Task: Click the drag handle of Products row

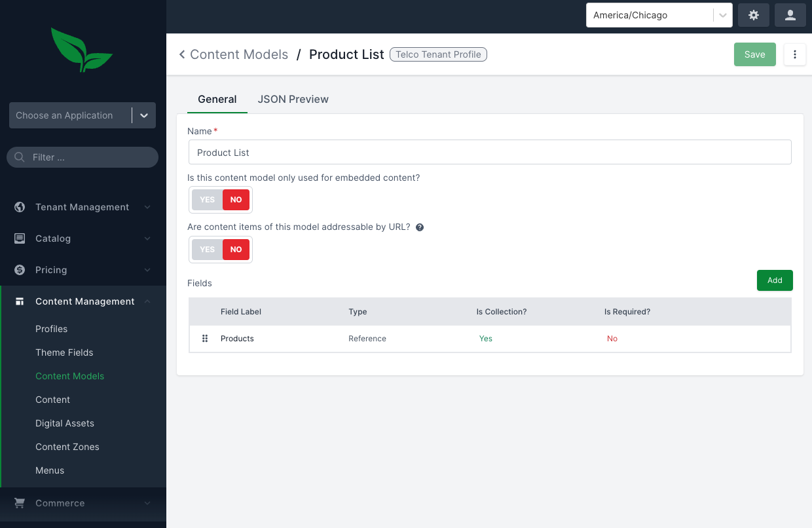Action: [205, 339]
